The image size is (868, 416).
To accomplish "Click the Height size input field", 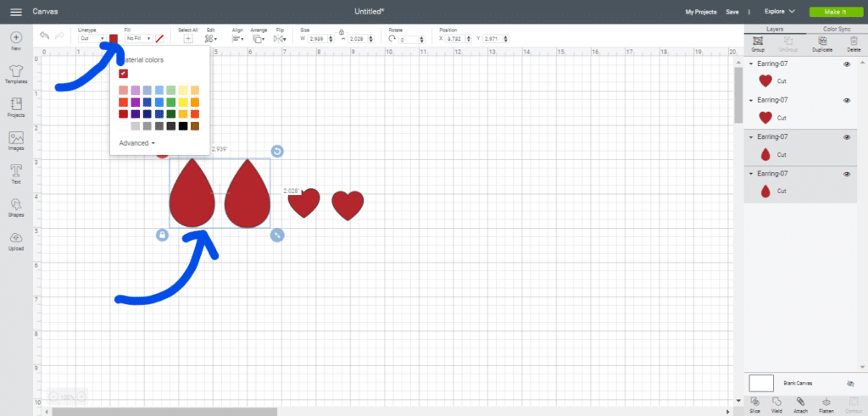I will [361, 39].
